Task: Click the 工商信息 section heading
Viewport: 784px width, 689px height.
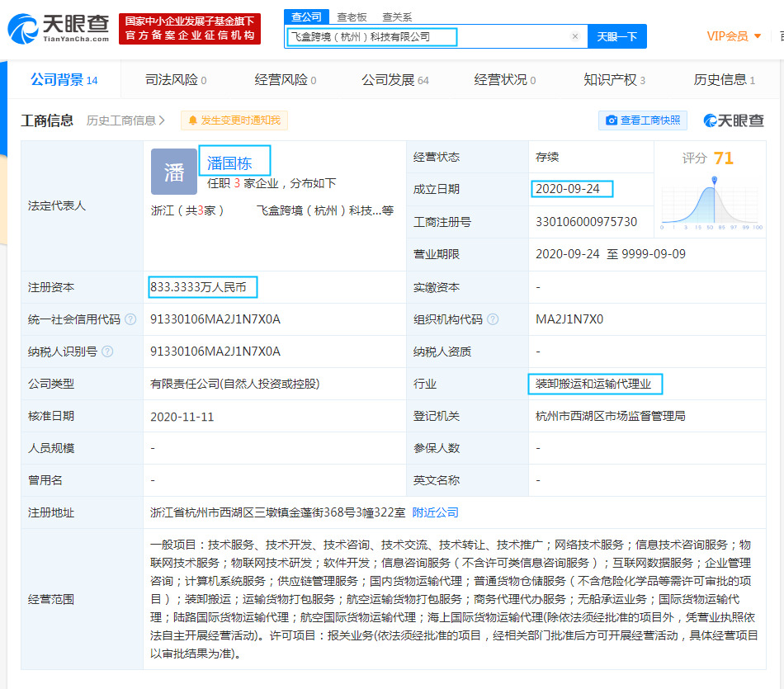Action: [x=47, y=120]
